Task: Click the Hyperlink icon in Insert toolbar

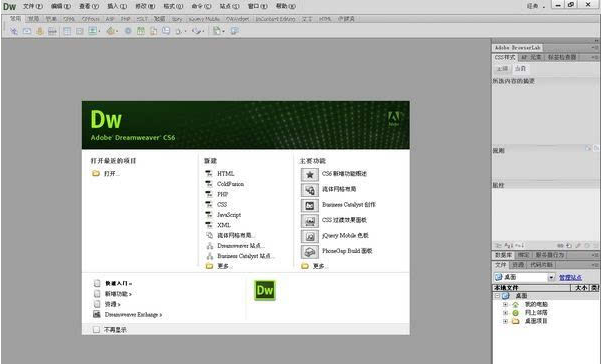Action: pos(14,31)
